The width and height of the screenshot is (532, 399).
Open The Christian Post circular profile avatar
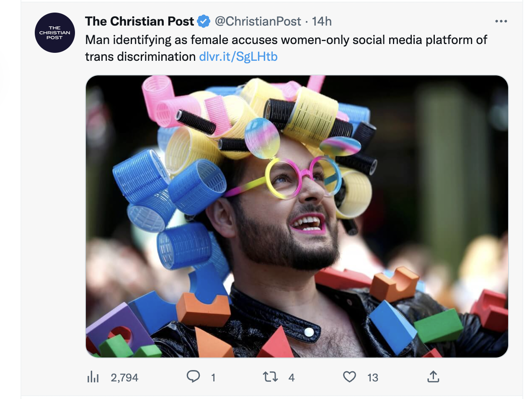pyautogui.click(x=54, y=33)
